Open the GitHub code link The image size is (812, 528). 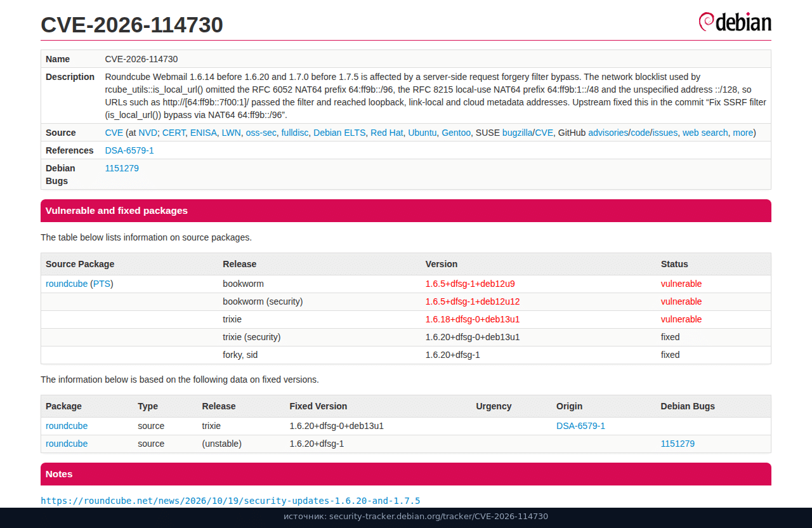(641, 133)
